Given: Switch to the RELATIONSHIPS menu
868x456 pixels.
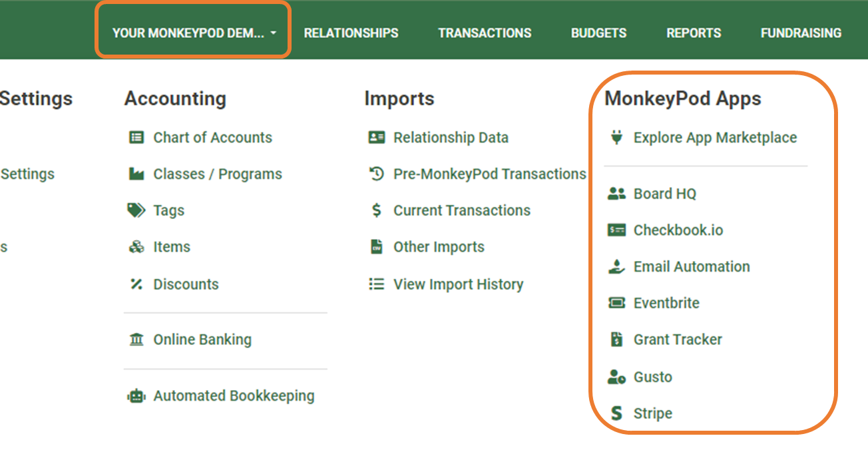Looking at the screenshot, I should coord(351,33).
